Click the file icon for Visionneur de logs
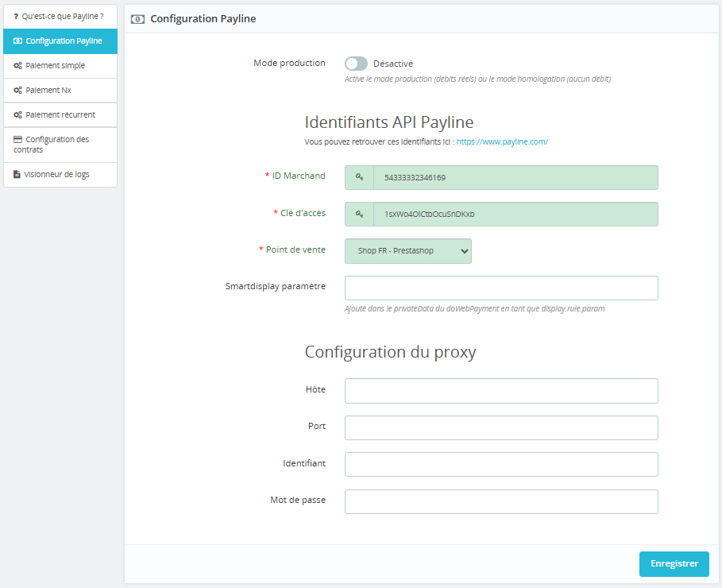722x588 pixels. [x=17, y=174]
